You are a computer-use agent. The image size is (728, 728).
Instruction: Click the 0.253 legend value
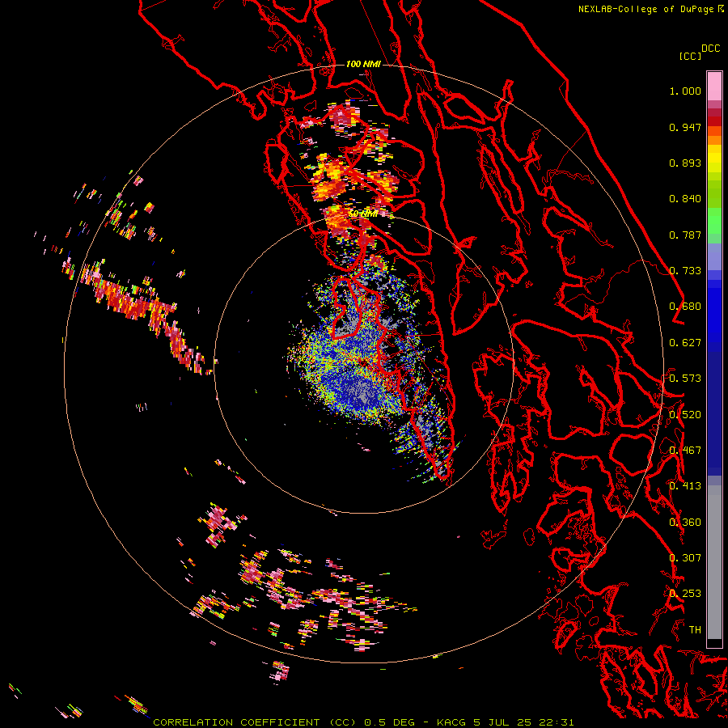click(x=685, y=594)
